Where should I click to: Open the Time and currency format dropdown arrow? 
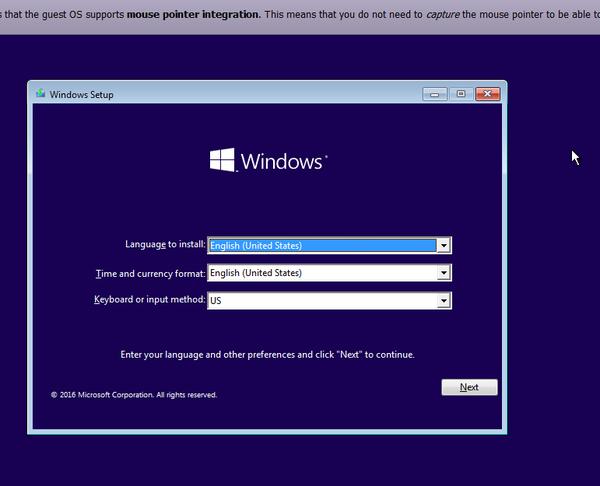(x=444, y=273)
